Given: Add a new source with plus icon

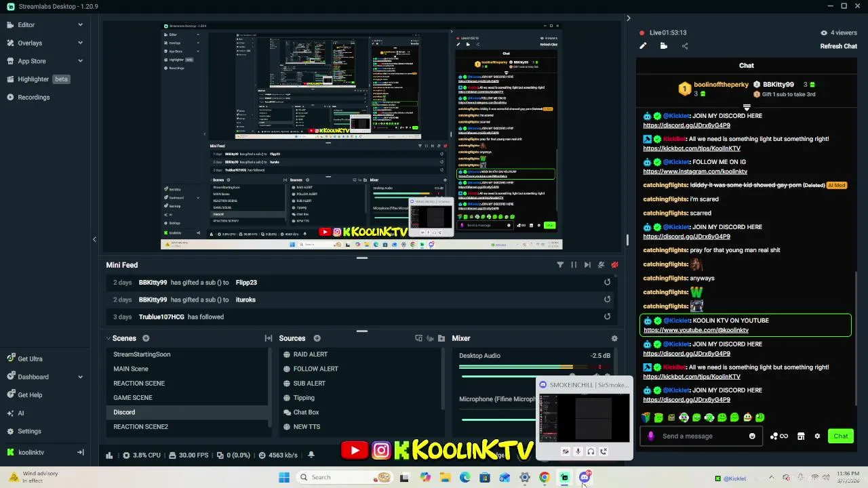Looking at the screenshot, I should (x=317, y=338).
